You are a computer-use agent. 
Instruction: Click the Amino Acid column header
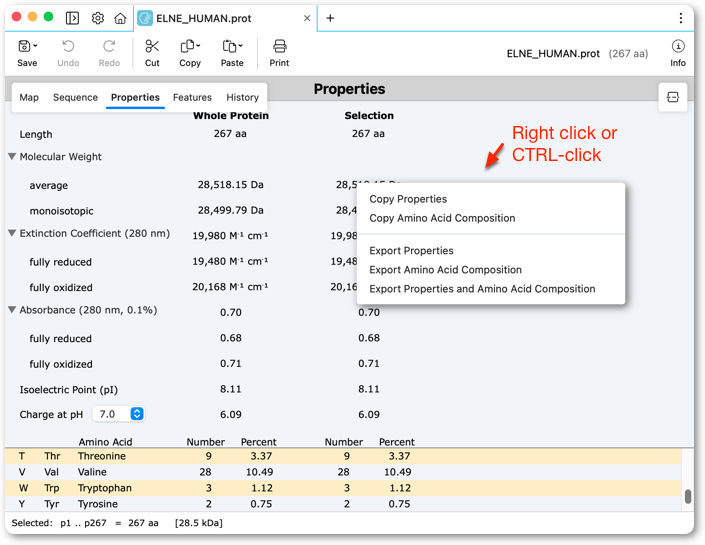(105, 442)
